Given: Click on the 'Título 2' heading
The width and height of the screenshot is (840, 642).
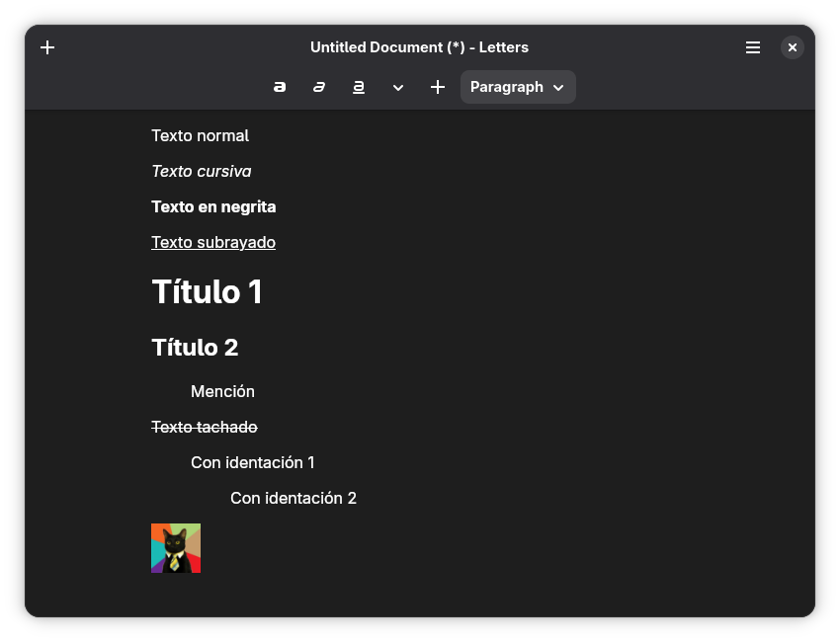Looking at the screenshot, I should (x=195, y=348).
